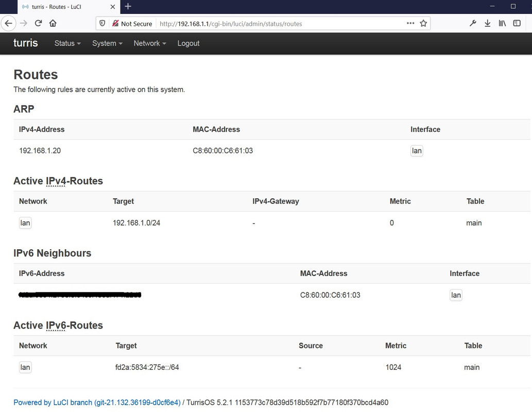
Task: Select the target fd2a:5834:275e::/64
Action: click(147, 367)
